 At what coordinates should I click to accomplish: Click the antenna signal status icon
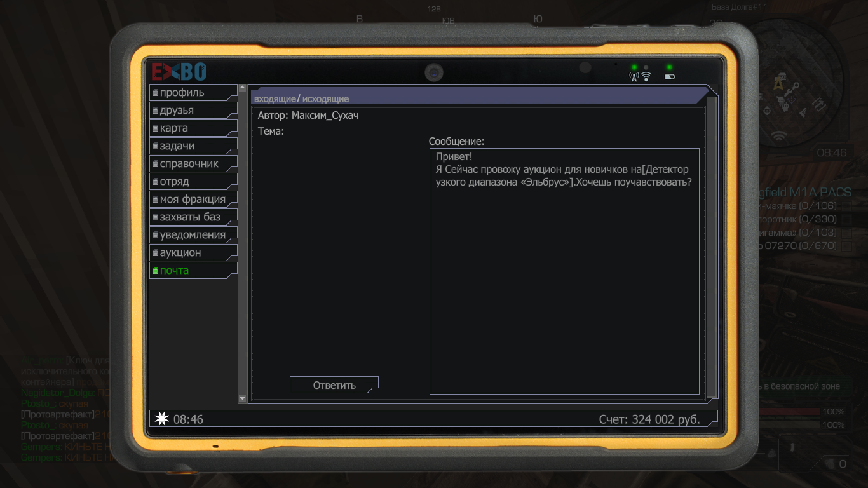(634, 77)
